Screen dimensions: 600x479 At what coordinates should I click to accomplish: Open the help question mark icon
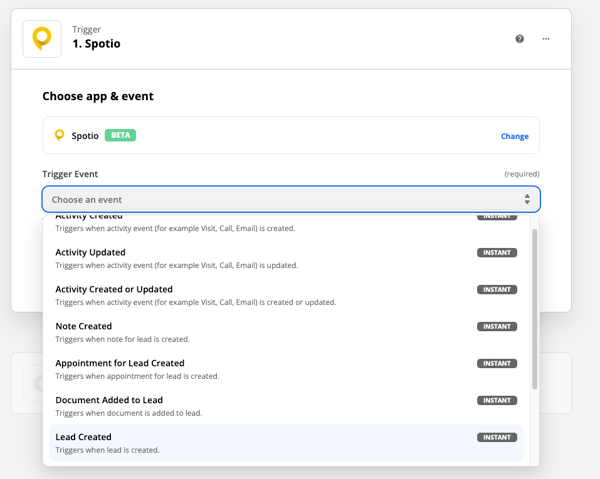(x=519, y=39)
